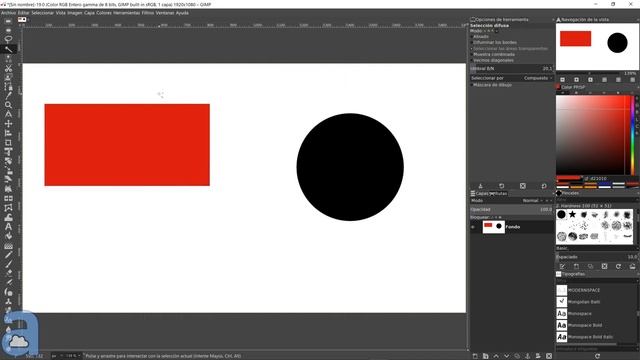Click the rainbow hue strip
This screenshot has height=360, width=640.
click(633, 136)
